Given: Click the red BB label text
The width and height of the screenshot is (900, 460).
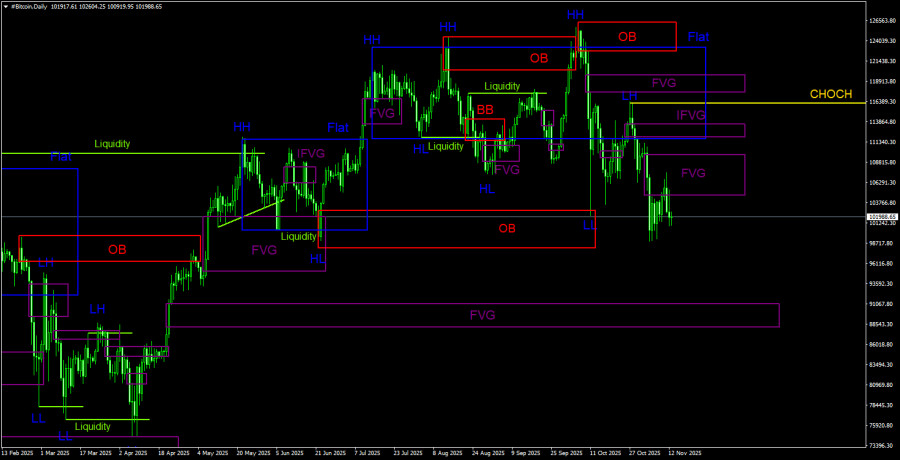Looking at the screenshot, I should [485, 110].
